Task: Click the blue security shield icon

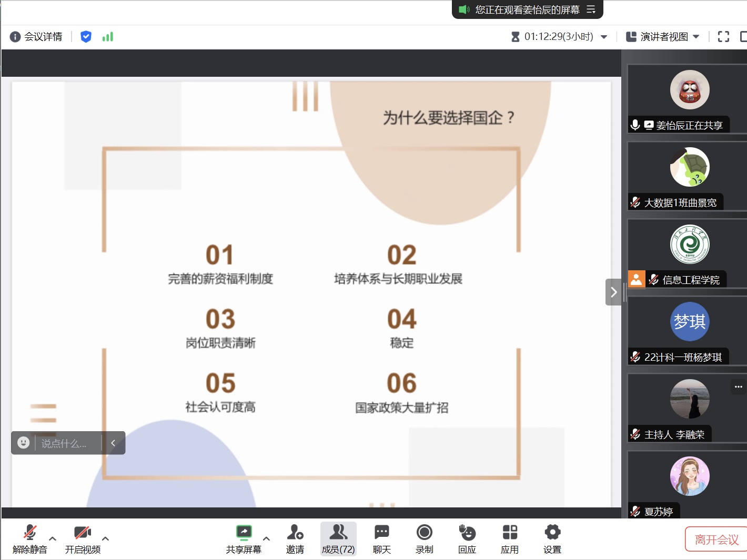Action: 86,37
